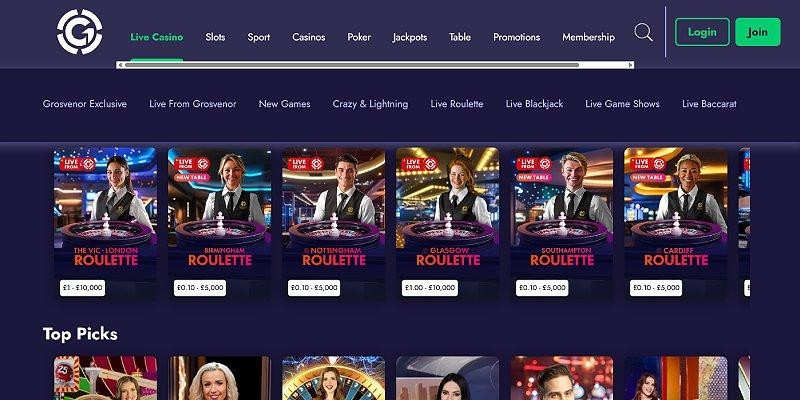800x400 pixels.
Task: Go to the Jackpots section
Action: 410,37
